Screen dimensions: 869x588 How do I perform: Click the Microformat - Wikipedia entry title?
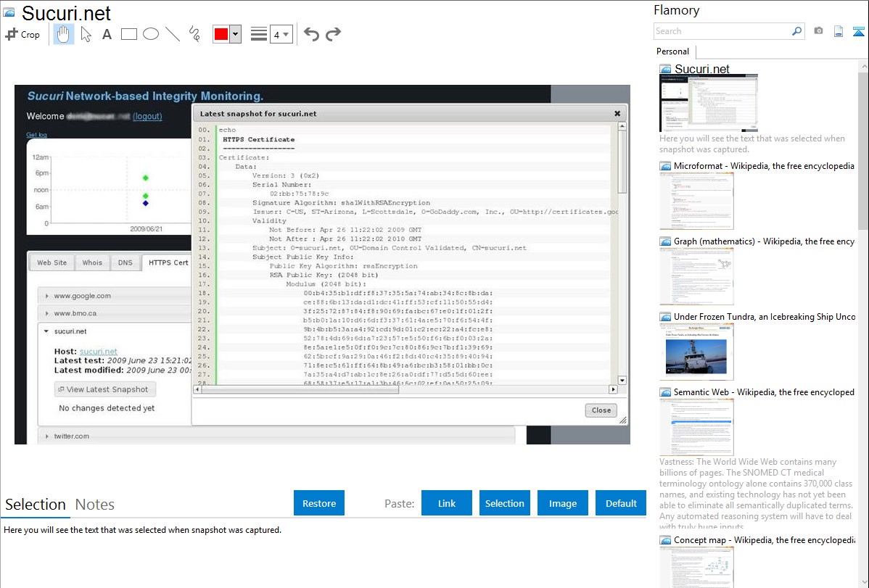click(764, 166)
